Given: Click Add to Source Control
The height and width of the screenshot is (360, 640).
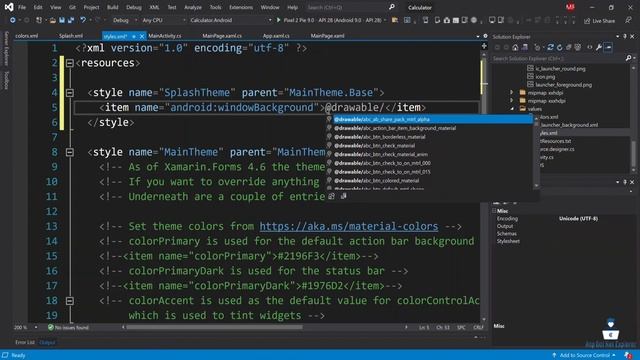Looking at the screenshot, I should pyautogui.click(x=584, y=355).
